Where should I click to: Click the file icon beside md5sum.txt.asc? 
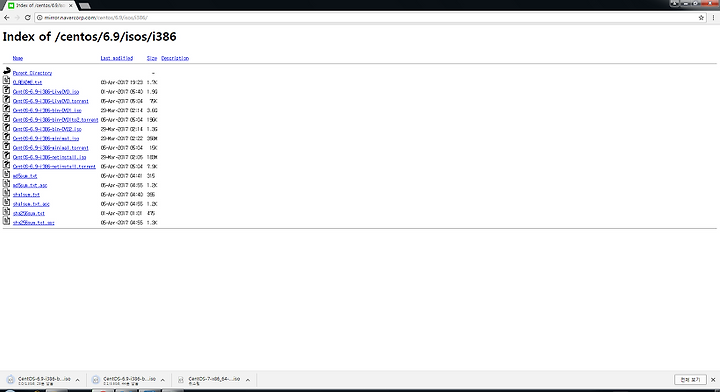(x=6, y=184)
